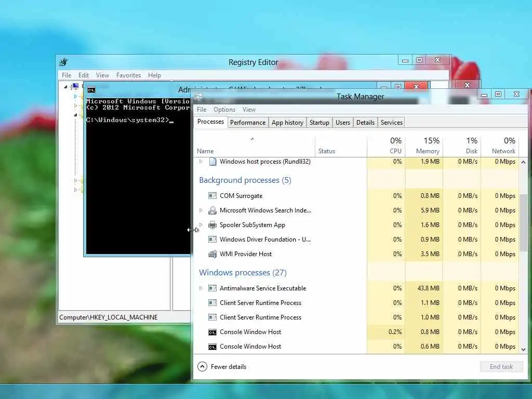
Task: Open the Registry Editor Favorites menu
Action: click(128, 75)
